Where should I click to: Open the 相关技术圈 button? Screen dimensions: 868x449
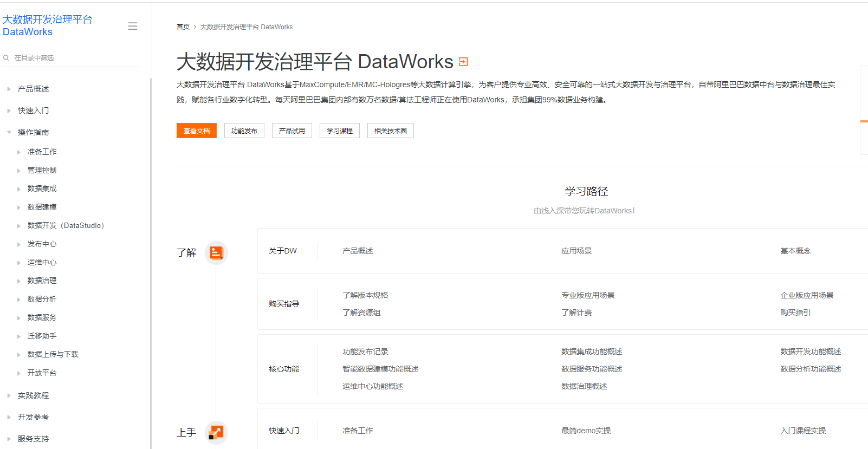pyautogui.click(x=391, y=131)
